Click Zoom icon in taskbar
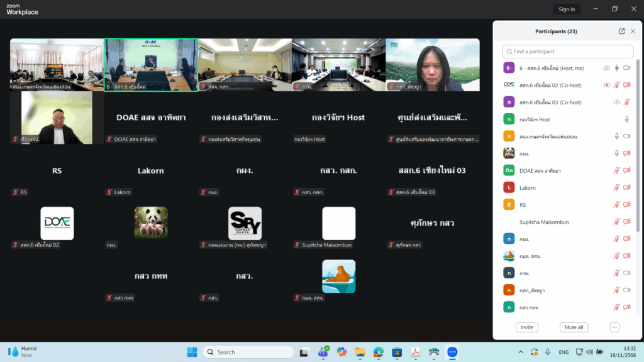644x362 pixels. 452,352
